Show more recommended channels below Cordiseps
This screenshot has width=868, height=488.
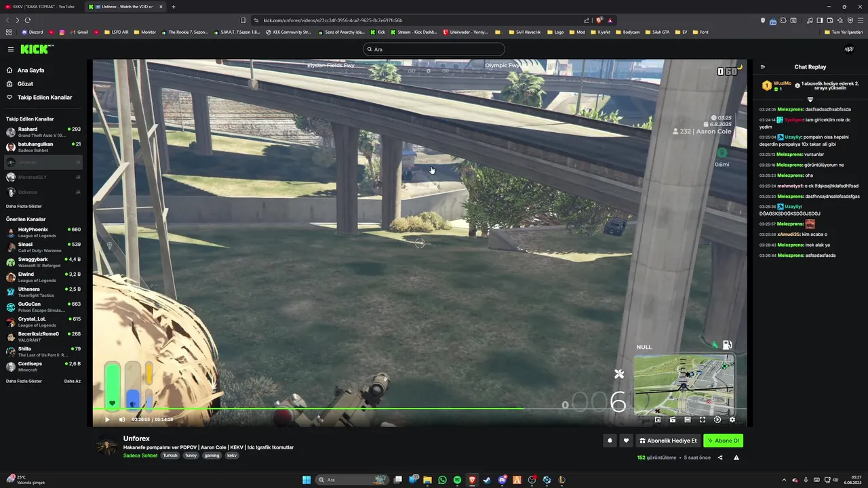24,381
